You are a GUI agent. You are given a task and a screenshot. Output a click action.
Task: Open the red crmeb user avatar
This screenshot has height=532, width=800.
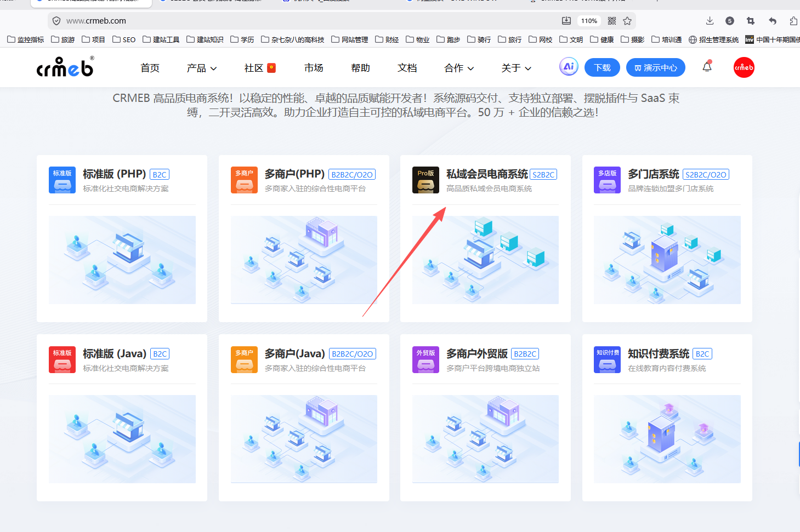744,67
